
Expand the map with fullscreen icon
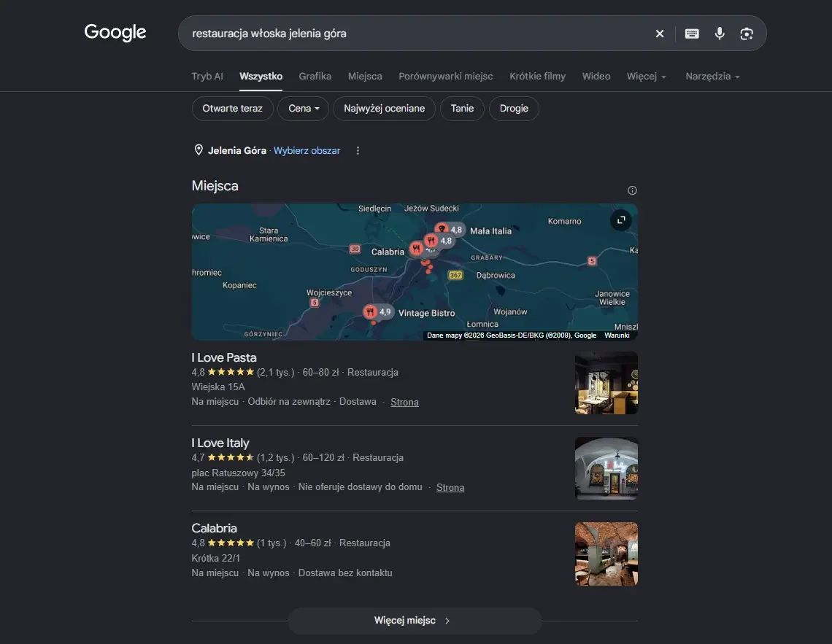coord(621,220)
